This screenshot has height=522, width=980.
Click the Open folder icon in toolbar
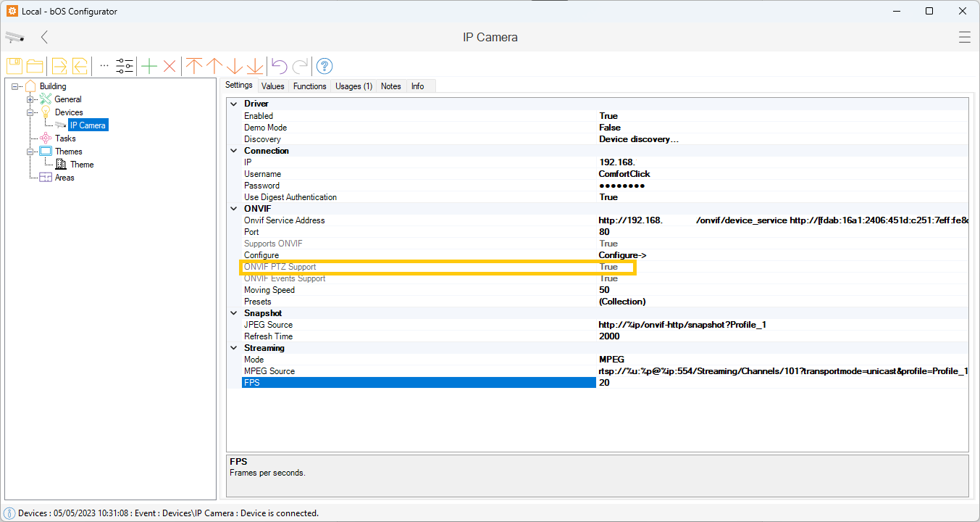[34, 66]
